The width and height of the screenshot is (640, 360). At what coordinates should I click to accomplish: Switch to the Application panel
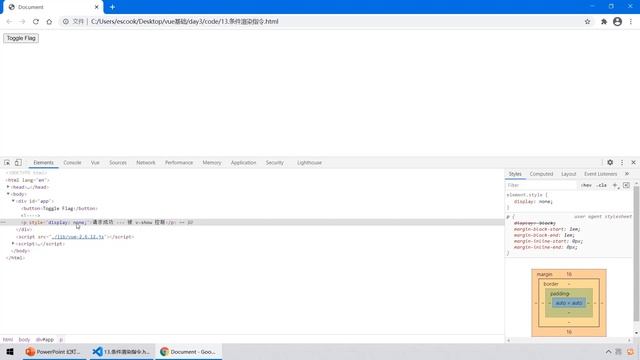[x=243, y=162]
